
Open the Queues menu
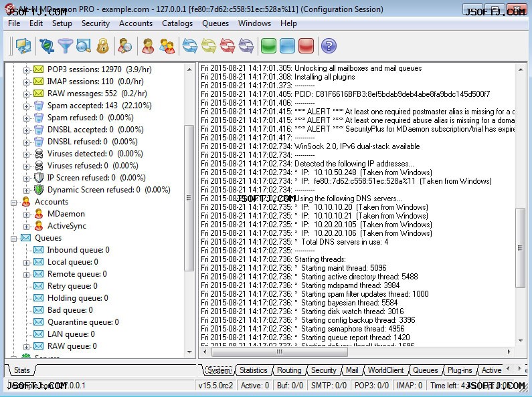215,23
